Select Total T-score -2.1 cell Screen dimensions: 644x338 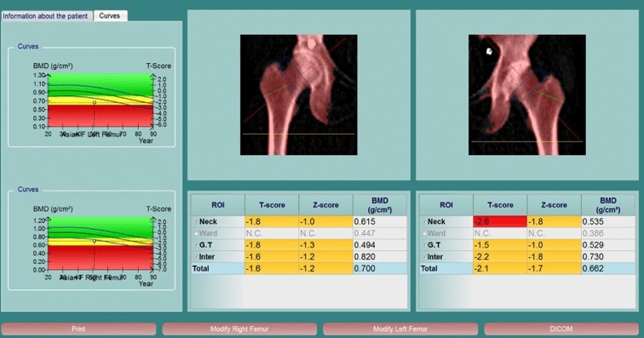(500, 268)
